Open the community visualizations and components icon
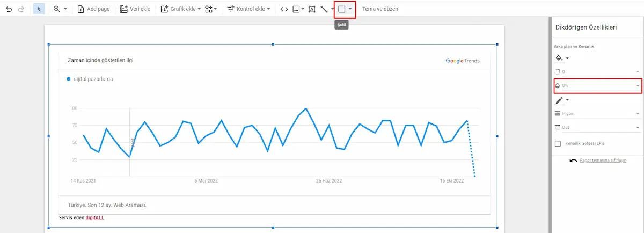The width and height of the screenshot is (644, 233). click(210, 9)
